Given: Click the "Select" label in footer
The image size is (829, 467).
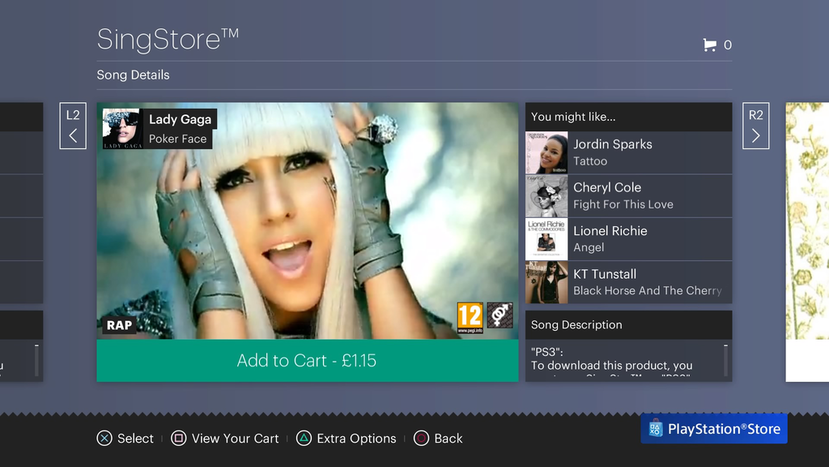Looking at the screenshot, I should (x=135, y=438).
